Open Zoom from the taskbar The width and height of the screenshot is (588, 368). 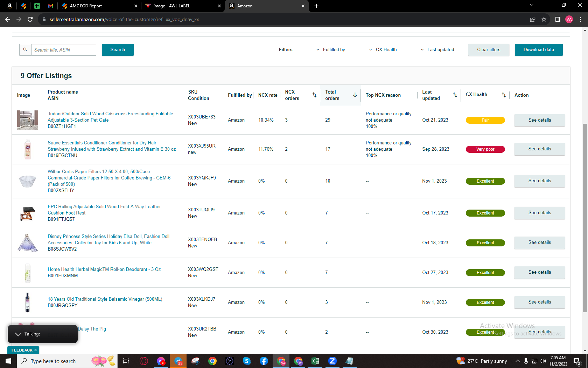(332, 361)
